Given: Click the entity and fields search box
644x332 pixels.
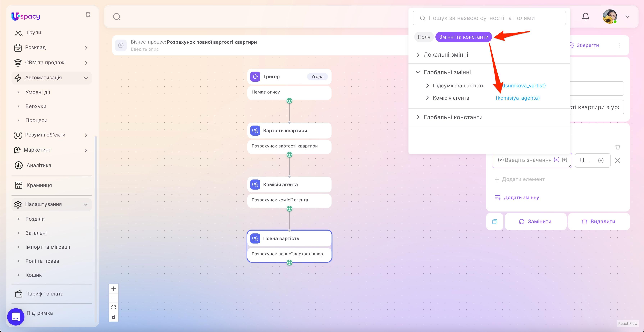Looking at the screenshot, I should click(489, 18).
